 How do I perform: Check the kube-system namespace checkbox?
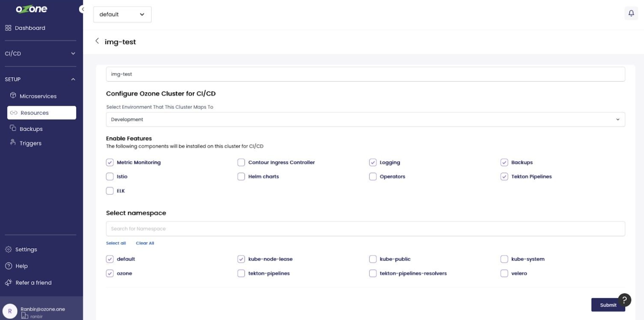pos(504,259)
